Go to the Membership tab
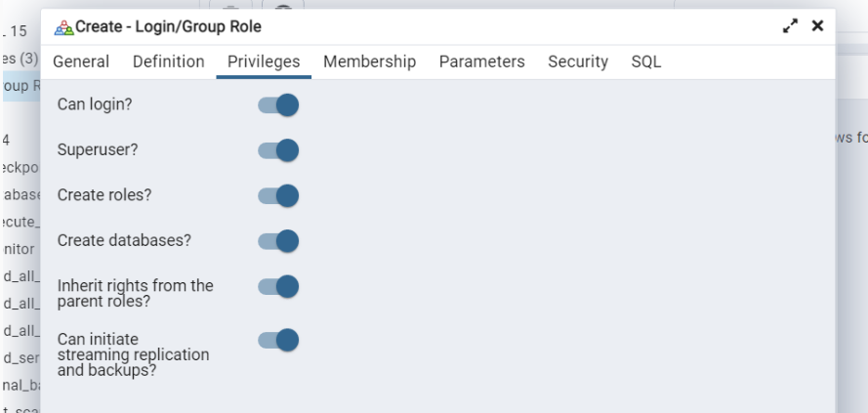This screenshot has width=868, height=413. tap(369, 62)
